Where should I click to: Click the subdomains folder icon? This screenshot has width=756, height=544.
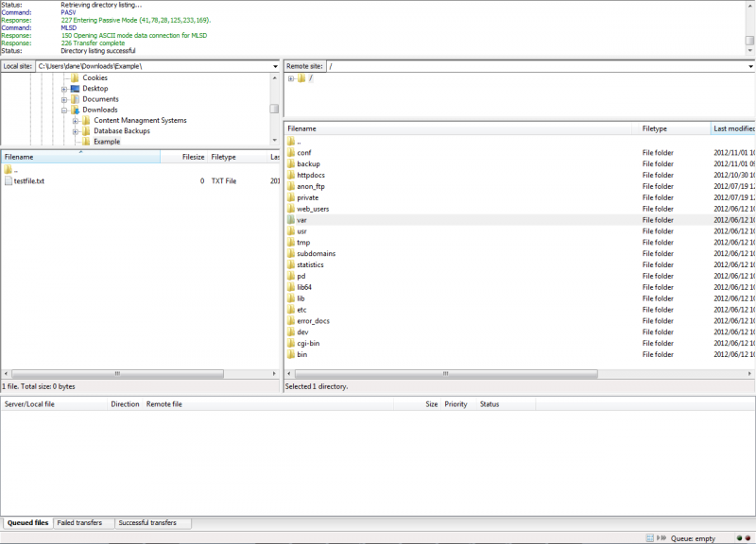click(x=291, y=253)
